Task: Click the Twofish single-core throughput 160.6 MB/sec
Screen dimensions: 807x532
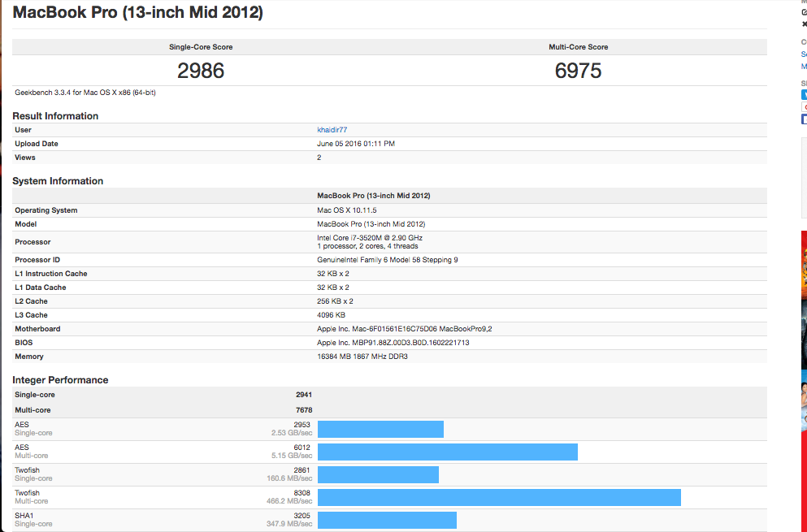Action: [289, 478]
